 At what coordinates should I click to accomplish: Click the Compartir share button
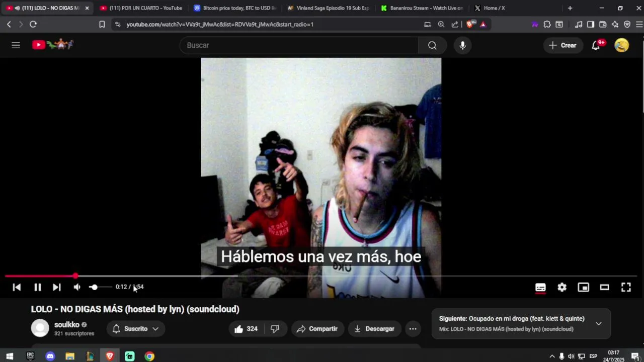[317, 329]
